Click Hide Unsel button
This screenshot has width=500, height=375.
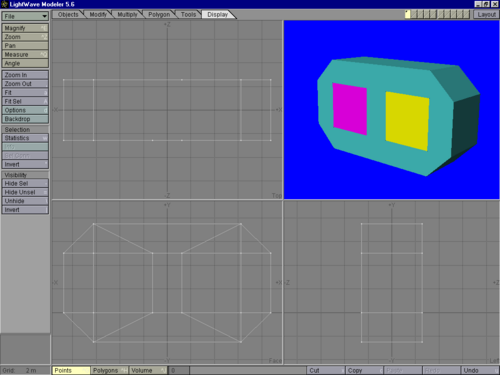(x=25, y=192)
